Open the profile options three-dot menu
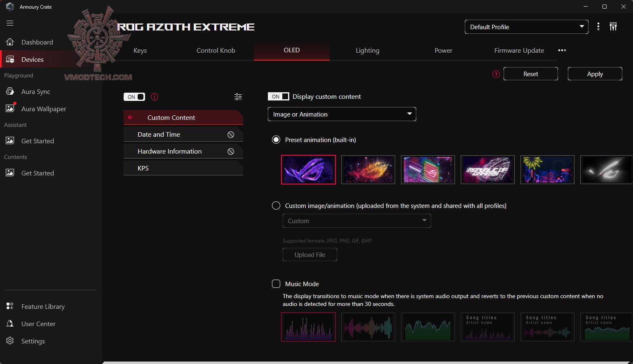The image size is (633, 364). tap(598, 27)
